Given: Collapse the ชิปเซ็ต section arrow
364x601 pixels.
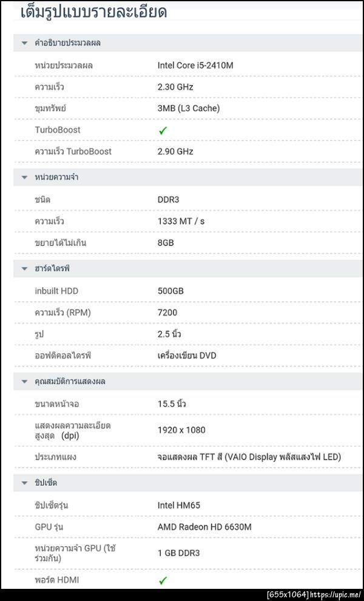Looking at the screenshot, I should pos(25,483).
